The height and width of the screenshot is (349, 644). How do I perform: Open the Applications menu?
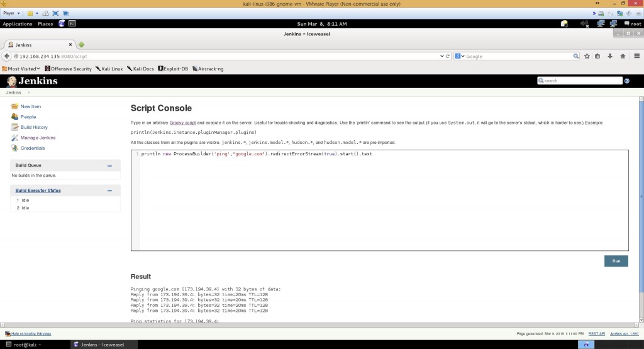pyautogui.click(x=17, y=24)
